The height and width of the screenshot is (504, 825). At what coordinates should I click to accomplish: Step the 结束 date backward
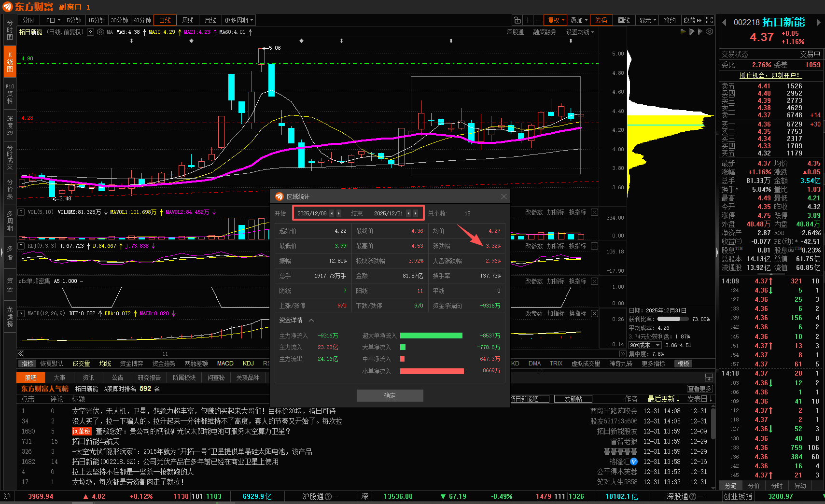tap(408, 213)
